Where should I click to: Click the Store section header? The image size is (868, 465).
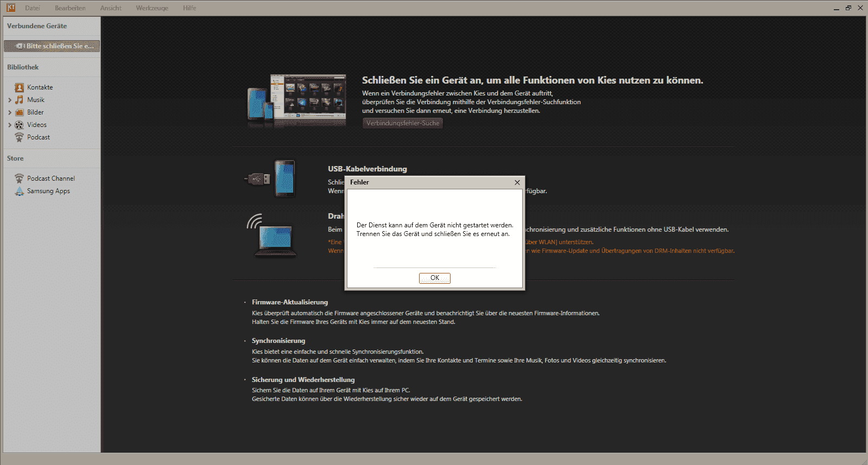(15, 158)
